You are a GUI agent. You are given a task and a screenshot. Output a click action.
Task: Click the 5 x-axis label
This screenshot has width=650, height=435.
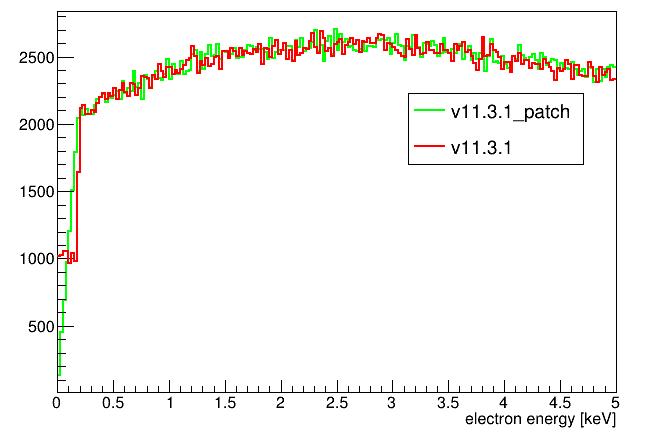tap(615, 403)
